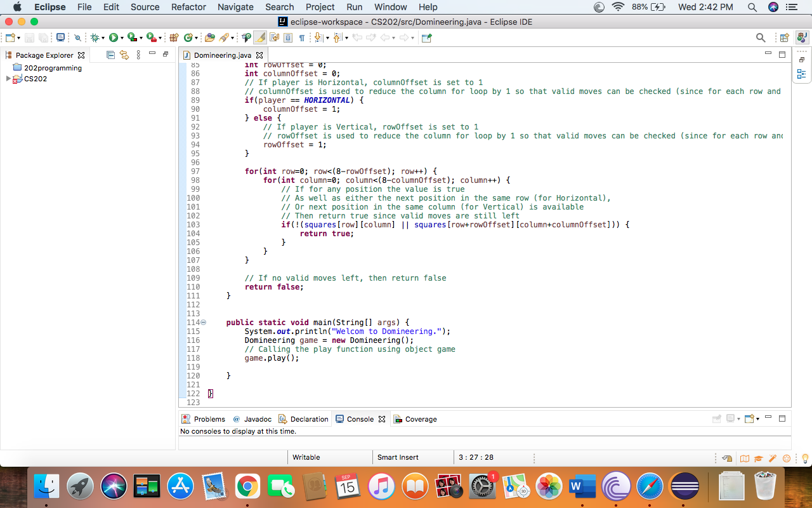Open the New Java Package wizard icon
The height and width of the screenshot is (508, 812).
[174, 38]
